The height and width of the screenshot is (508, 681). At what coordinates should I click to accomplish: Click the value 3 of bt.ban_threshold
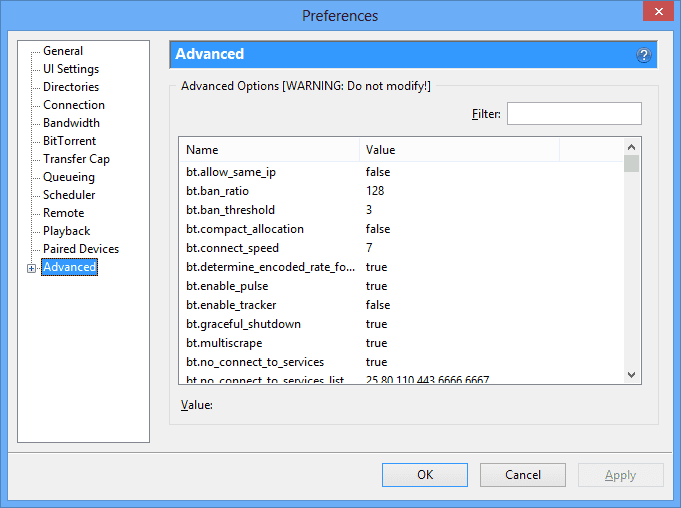369,210
